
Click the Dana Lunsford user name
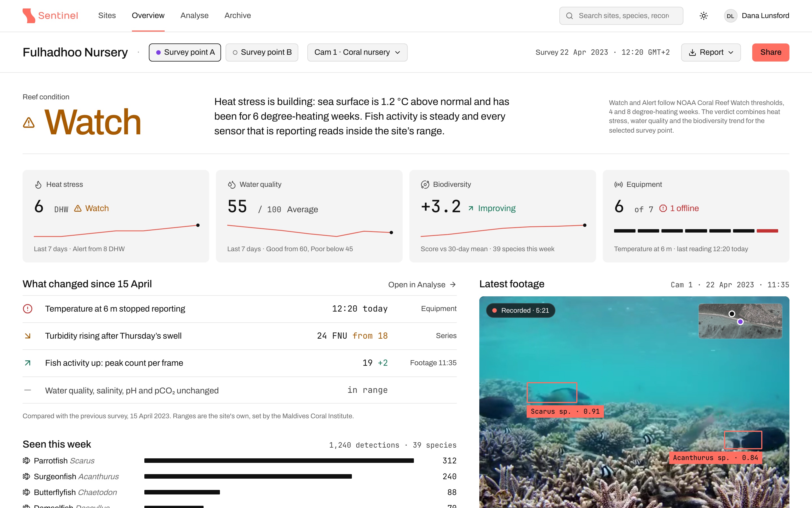point(765,16)
